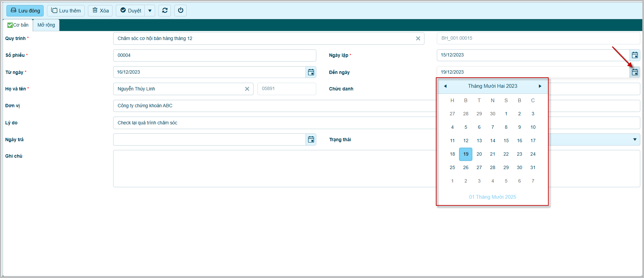This screenshot has height=278, width=644.
Task: Go to next month in calendar
Action: [x=540, y=86]
